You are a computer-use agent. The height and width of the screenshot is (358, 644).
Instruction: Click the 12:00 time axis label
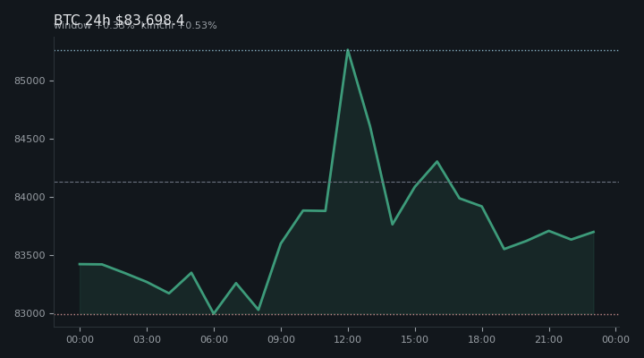pos(348,339)
